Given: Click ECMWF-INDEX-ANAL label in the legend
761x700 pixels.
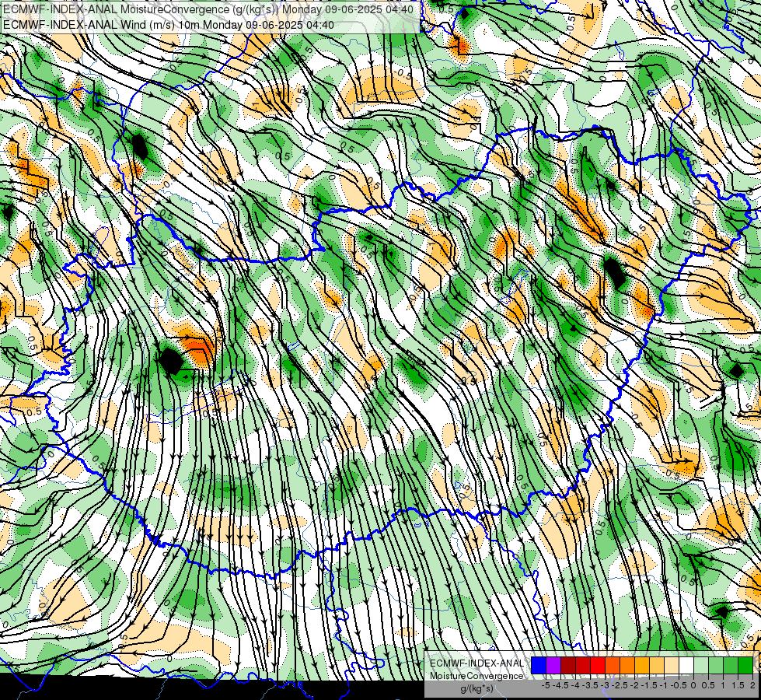Looking at the screenshot, I should point(477,663).
